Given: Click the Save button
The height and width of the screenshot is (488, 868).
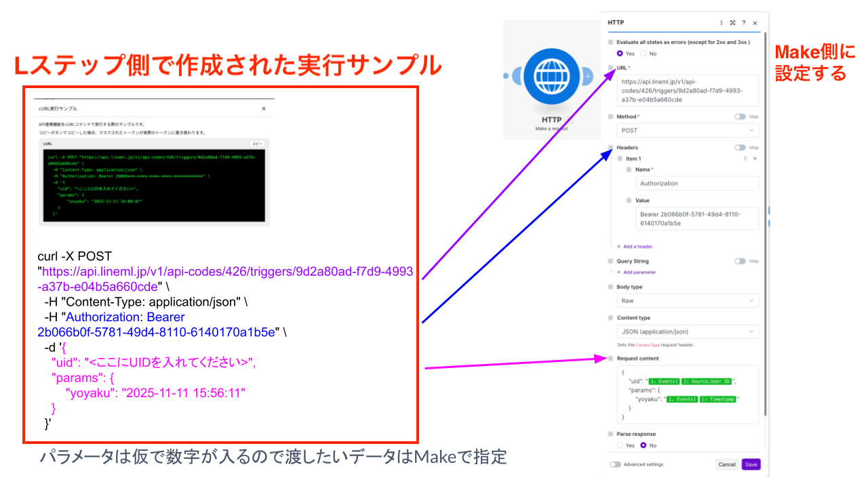Looking at the screenshot, I should 751,464.
